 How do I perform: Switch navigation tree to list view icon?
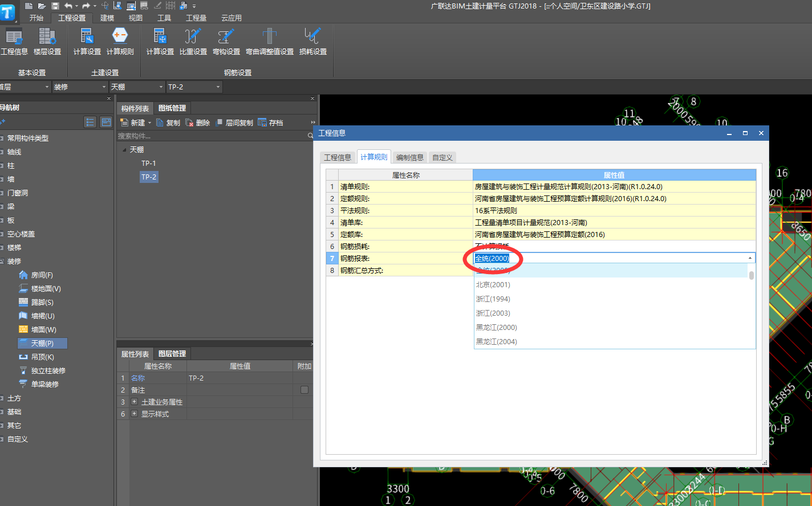tap(90, 122)
